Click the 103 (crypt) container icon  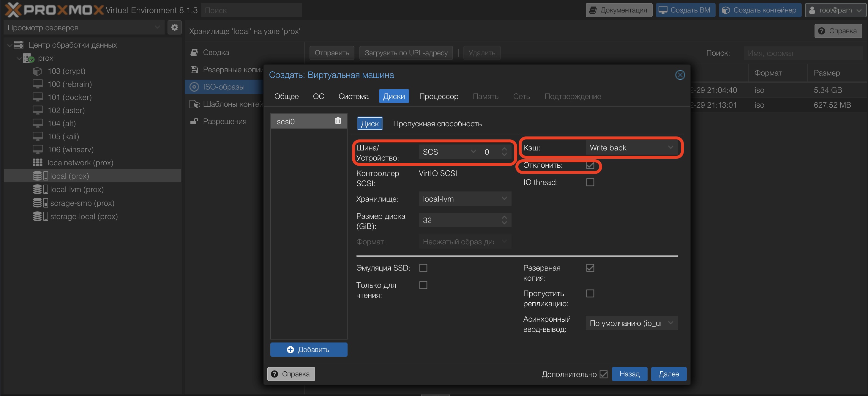(x=37, y=71)
